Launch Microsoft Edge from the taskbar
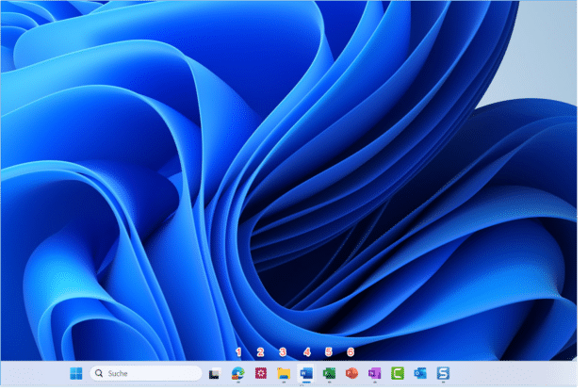Viewport: 588px width, 391px height. [x=238, y=373]
